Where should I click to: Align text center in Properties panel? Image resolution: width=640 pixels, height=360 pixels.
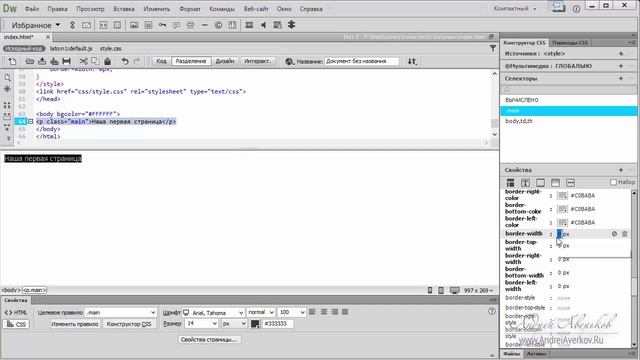point(324,312)
